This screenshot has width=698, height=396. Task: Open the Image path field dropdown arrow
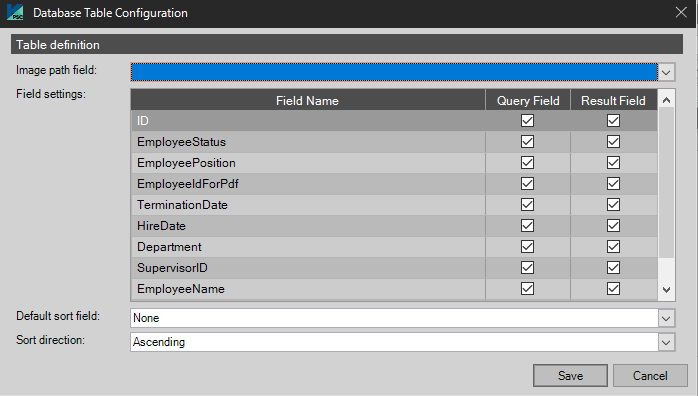(x=666, y=72)
